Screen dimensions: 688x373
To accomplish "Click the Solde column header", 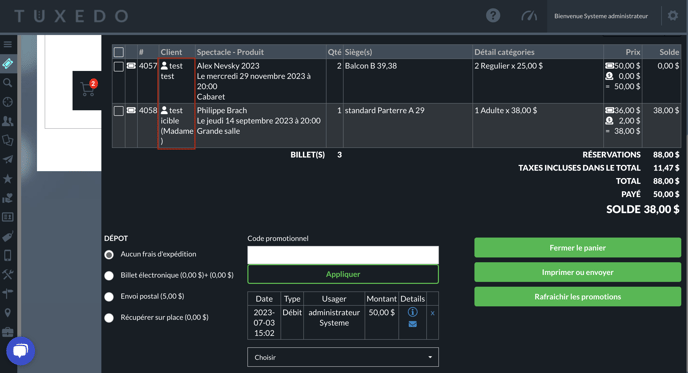I will [x=669, y=52].
